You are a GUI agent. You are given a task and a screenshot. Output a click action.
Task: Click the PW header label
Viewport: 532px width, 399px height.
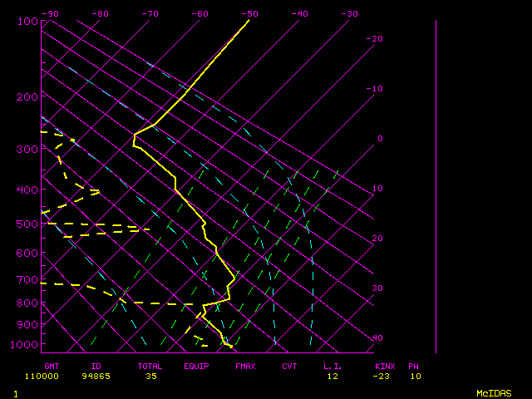413,366
